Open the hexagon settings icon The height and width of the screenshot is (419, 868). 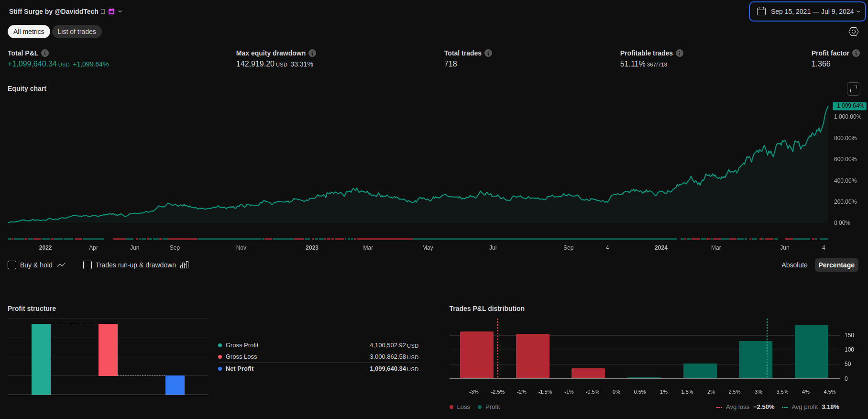853,32
